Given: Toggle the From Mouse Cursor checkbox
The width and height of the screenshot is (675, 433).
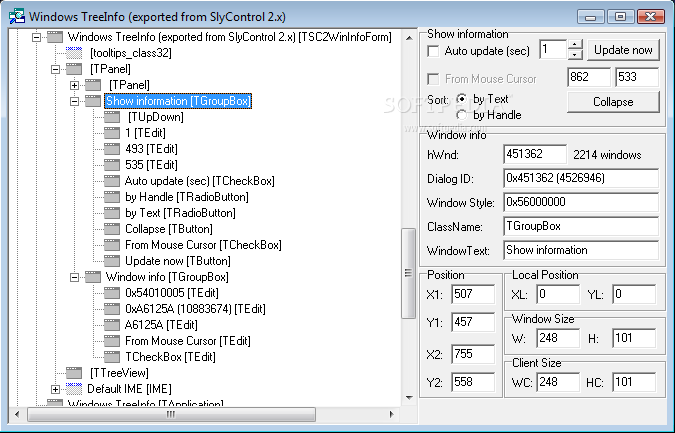Looking at the screenshot, I should pyautogui.click(x=433, y=79).
